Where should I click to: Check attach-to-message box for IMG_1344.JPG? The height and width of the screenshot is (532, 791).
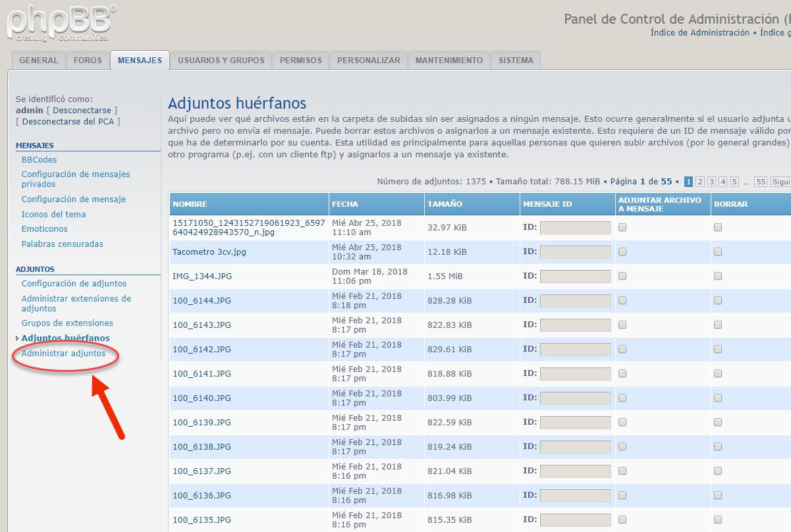click(622, 276)
